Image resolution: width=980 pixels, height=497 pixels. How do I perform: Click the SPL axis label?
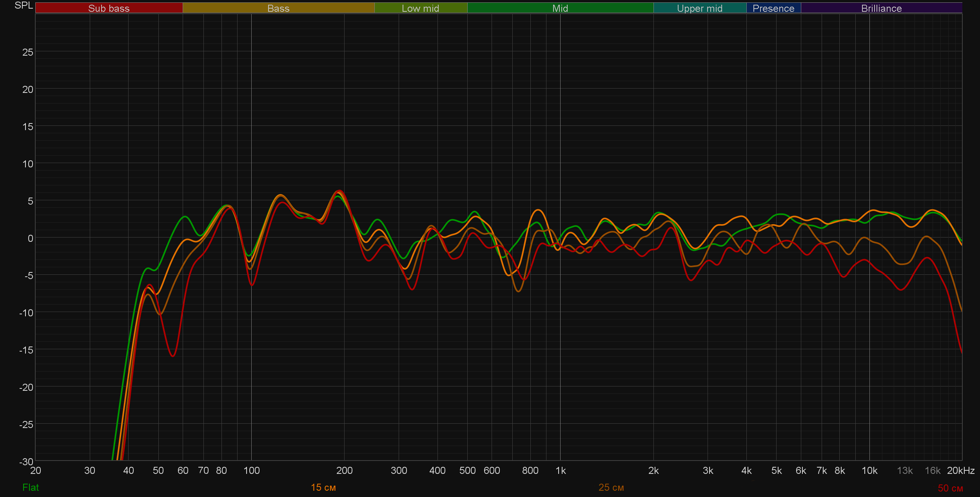24,5
